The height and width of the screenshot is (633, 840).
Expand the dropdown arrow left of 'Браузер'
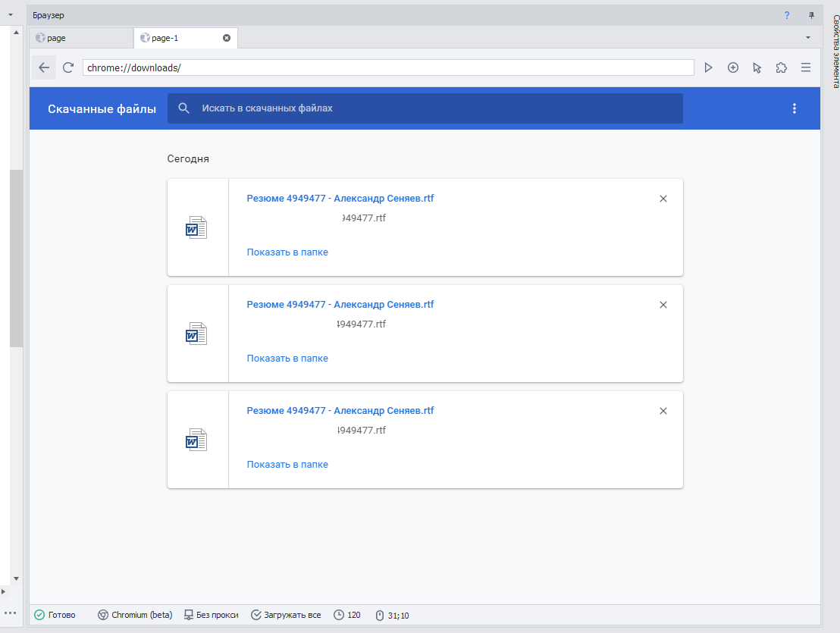click(10, 15)
